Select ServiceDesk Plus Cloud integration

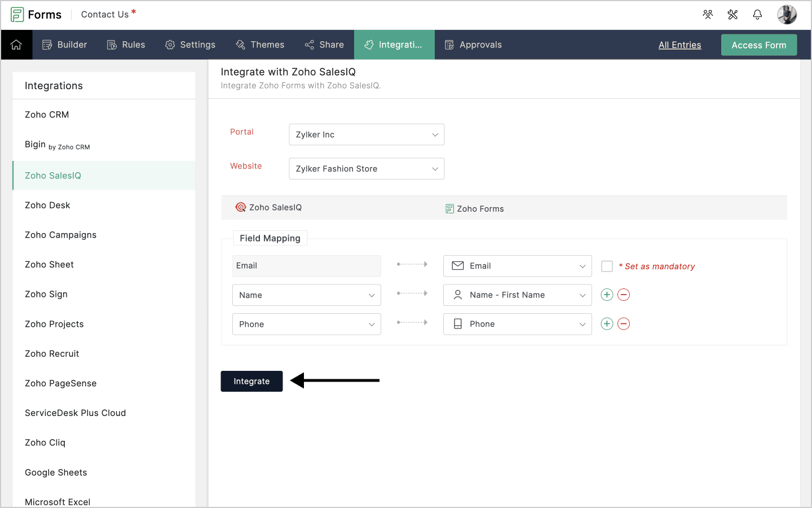coord(104,413)
